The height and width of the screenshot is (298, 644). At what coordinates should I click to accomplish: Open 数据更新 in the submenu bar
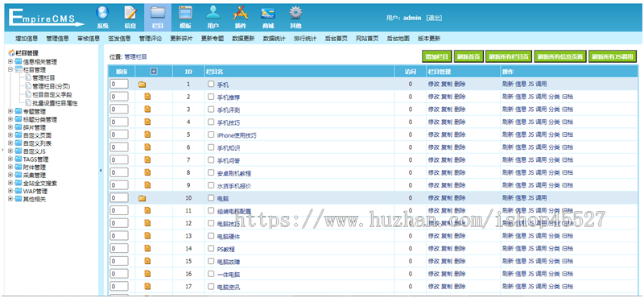pos(243,39)
